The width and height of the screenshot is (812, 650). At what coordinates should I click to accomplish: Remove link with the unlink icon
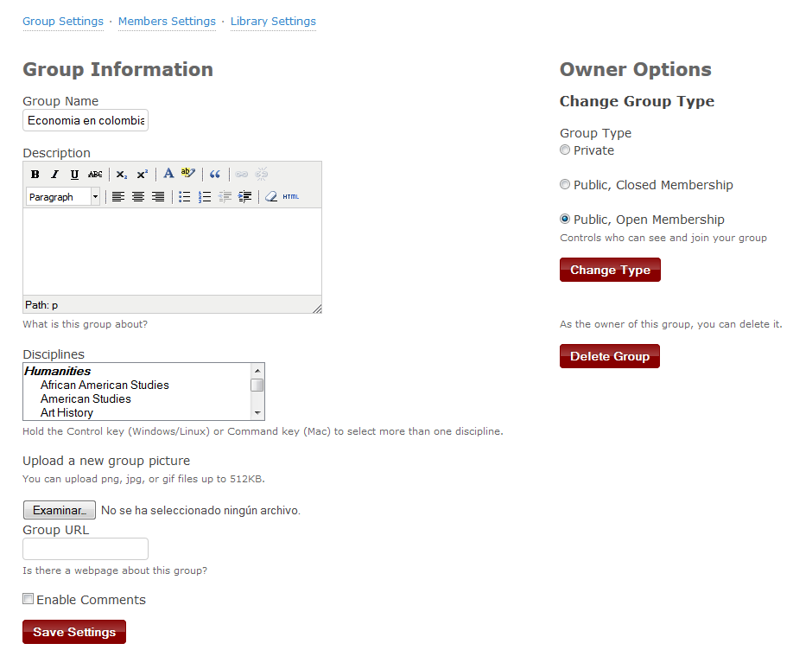[262, 173]
